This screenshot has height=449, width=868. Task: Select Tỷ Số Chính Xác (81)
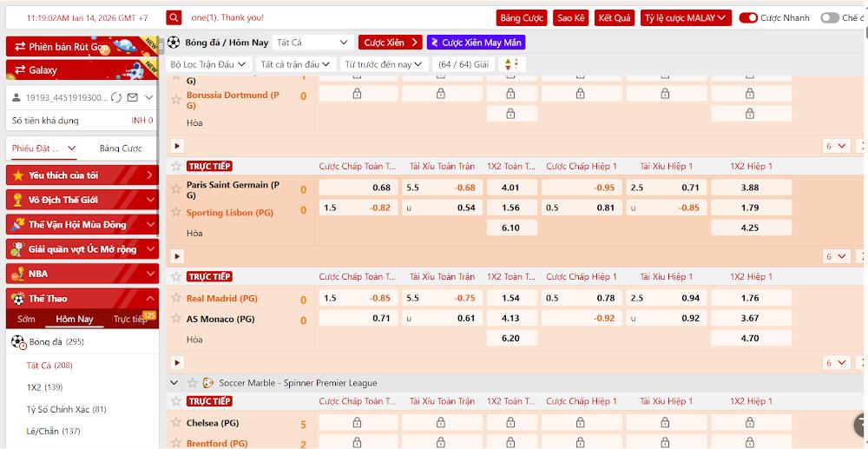(67, 409)
